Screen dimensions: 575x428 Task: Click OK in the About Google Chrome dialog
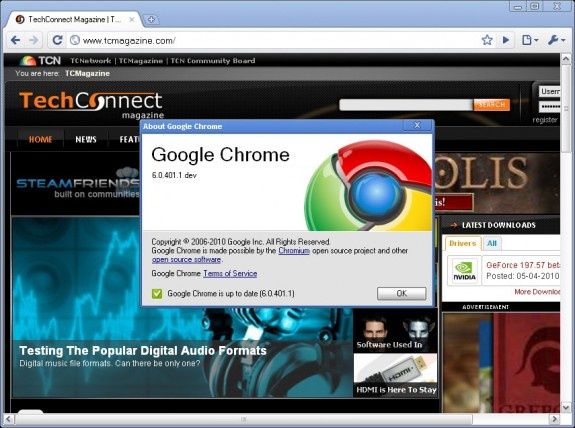point(402,293)
